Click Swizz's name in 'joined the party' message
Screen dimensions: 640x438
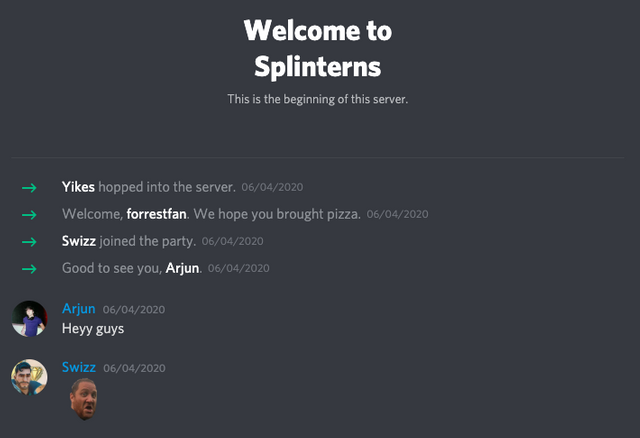pos(79,241)
